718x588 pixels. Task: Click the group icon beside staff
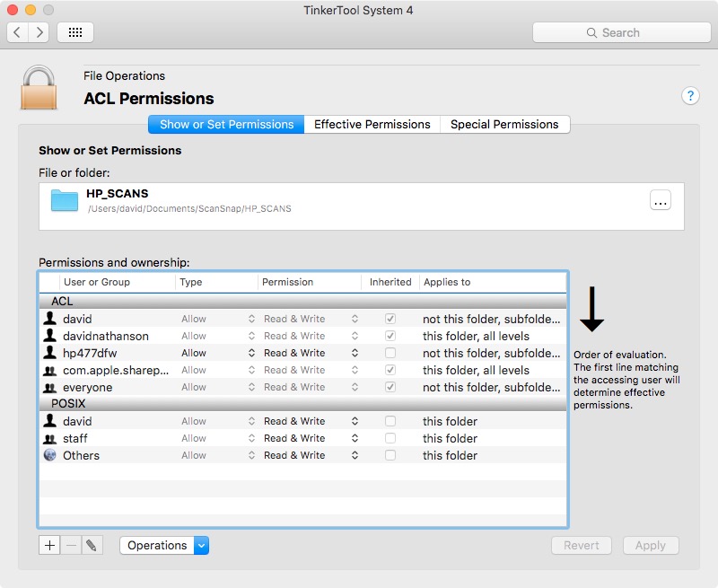(50, 439)
